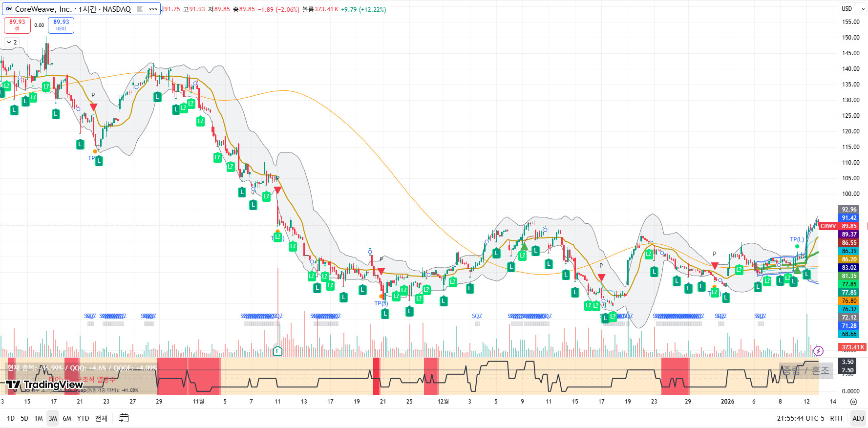This screenshot has width=868, height=428.
Task: Click the 0.00 spread value between sell and buy
Action: coord(39,25)
